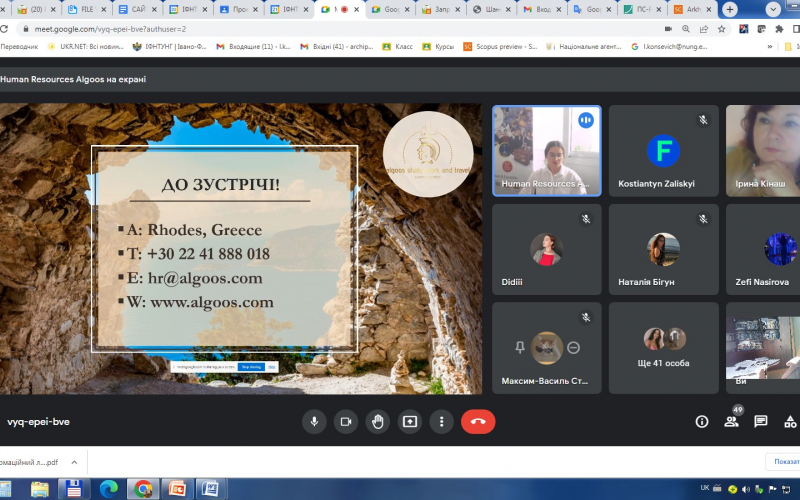Click the hr@algoos.com text on the slide
The width and height of the screenshot is (800, 500).
pos(205,278)
